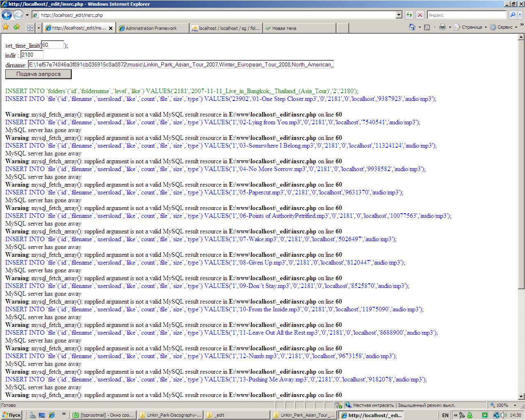Open the Сервис menu
The image size is (525, 420).
coord(503,27)
